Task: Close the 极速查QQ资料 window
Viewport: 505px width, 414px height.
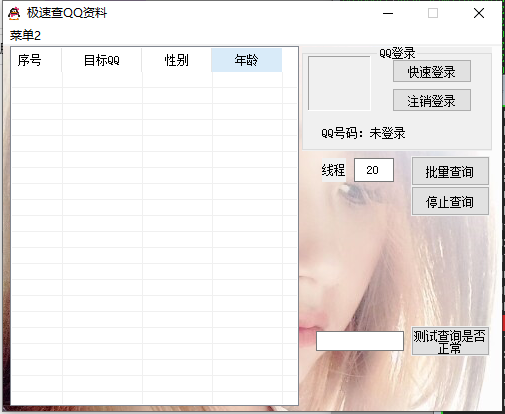Action: [479, 13]
